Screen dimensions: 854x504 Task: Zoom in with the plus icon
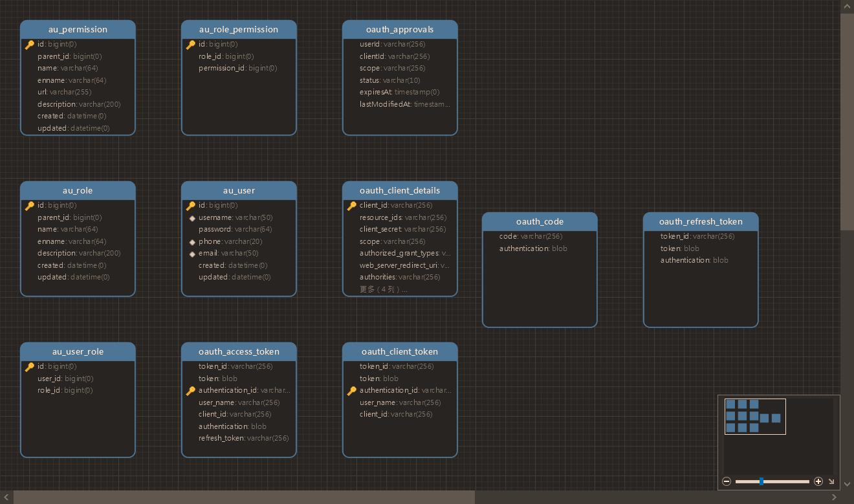(x=818, y=481)
